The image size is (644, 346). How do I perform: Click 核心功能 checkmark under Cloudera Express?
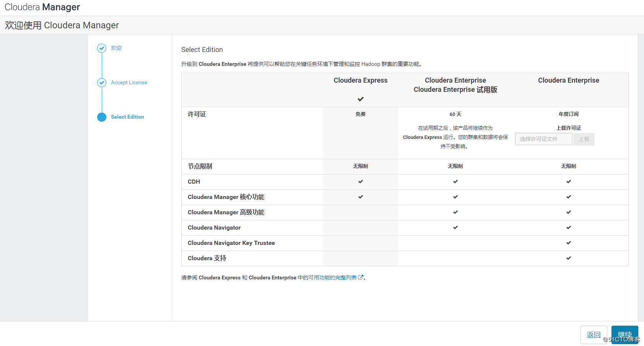361,197
